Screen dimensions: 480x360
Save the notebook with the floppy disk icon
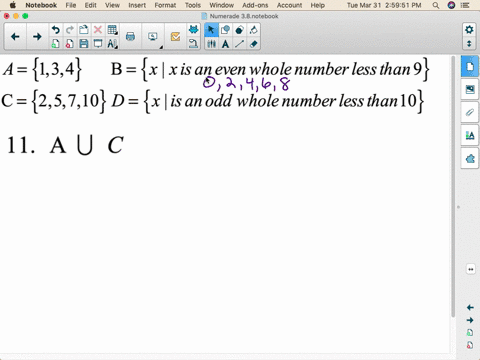(x=83, y=44)
